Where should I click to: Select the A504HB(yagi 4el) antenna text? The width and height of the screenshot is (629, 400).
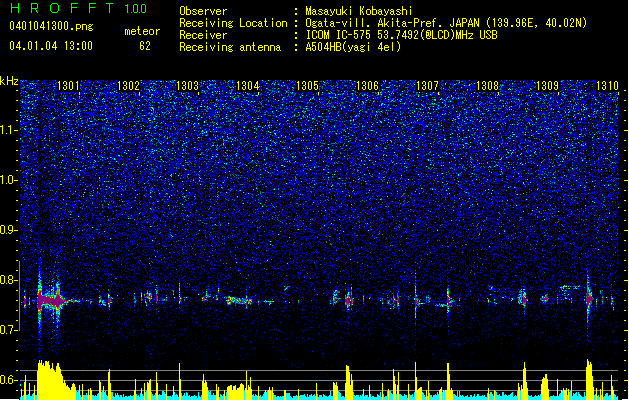(353, 47)
